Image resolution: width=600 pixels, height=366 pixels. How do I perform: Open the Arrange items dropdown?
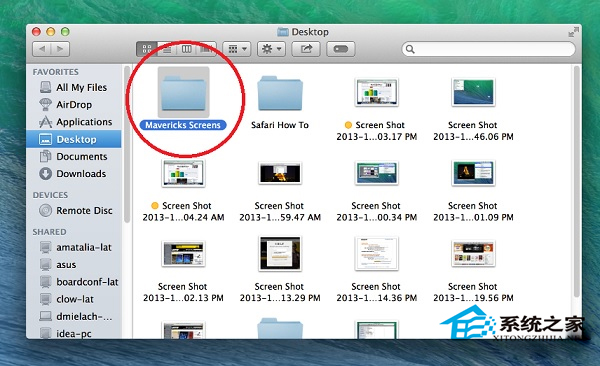237,49
